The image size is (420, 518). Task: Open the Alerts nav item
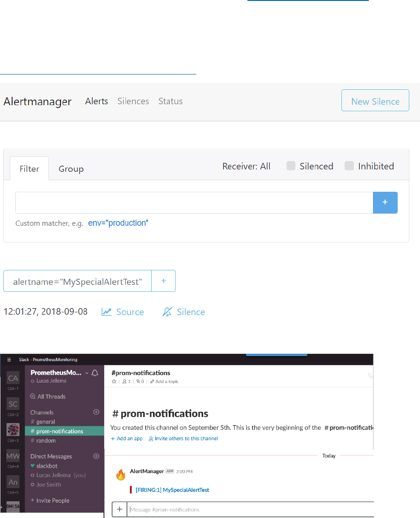(x=96, y=101)
